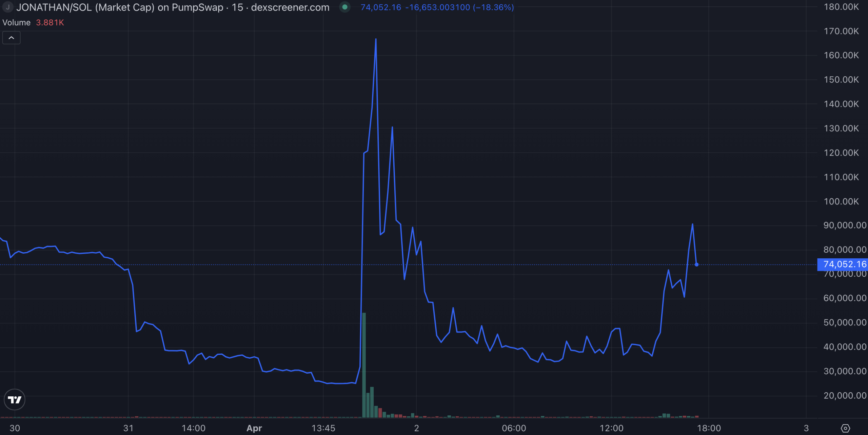Click the 06:00 time axis label
Screen dimensions: 868x435
point(514,428)
